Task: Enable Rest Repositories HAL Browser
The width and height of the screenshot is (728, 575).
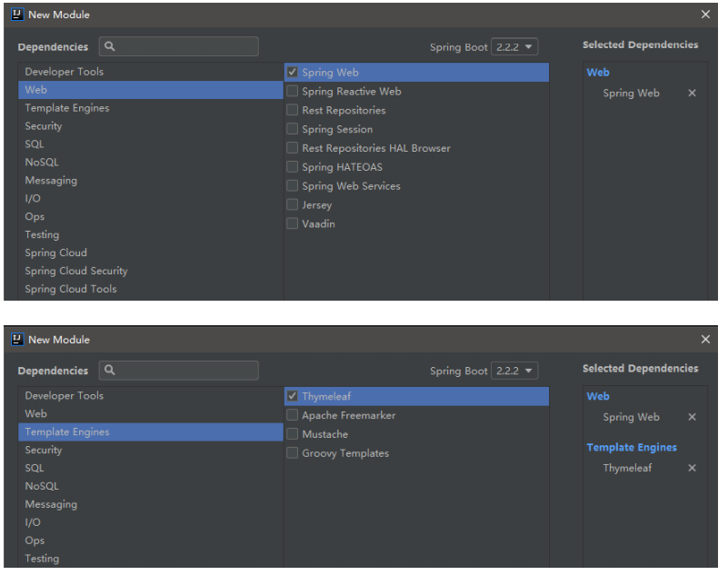Action: (292, 147)
